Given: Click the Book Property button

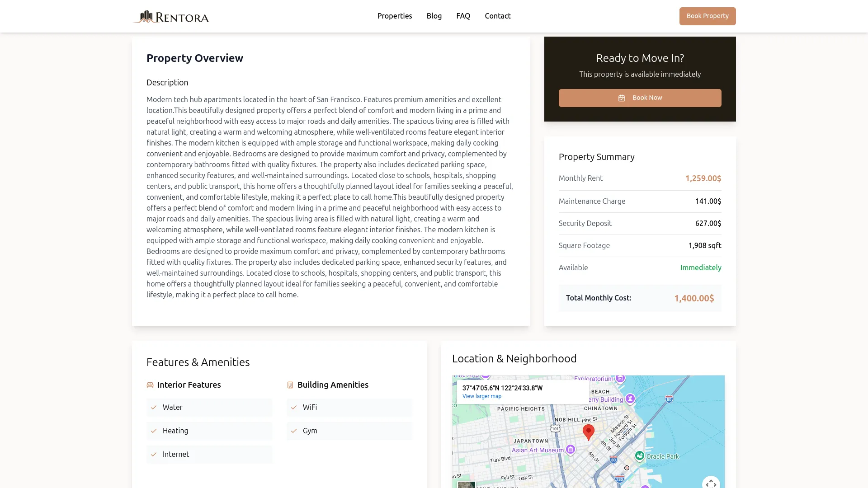Looking at the screenshot, I should [x=707, y=16].
